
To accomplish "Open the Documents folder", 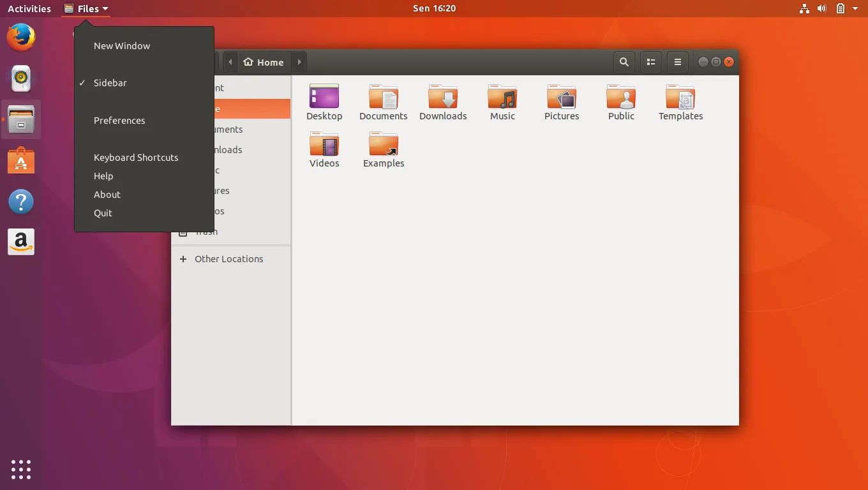I will [x=383, y=102].
